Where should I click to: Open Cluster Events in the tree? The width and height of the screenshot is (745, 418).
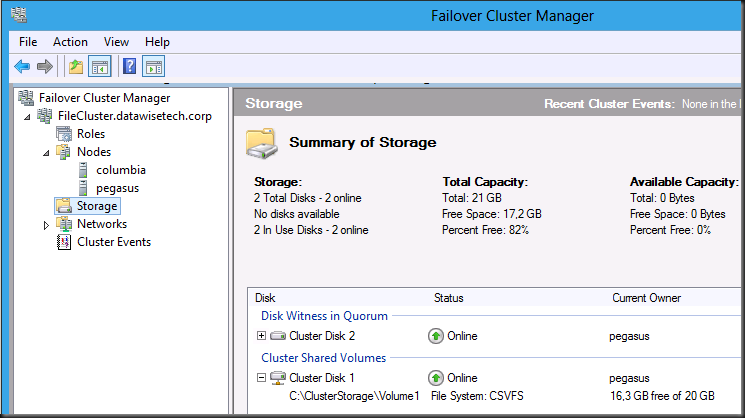(x=114, y=242)
